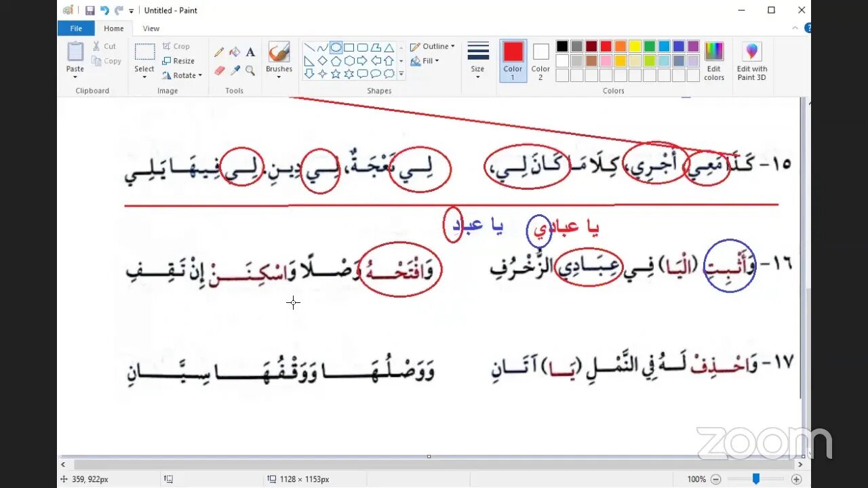
Task: Click the Save icon in title bar
Action: point(90,10)
